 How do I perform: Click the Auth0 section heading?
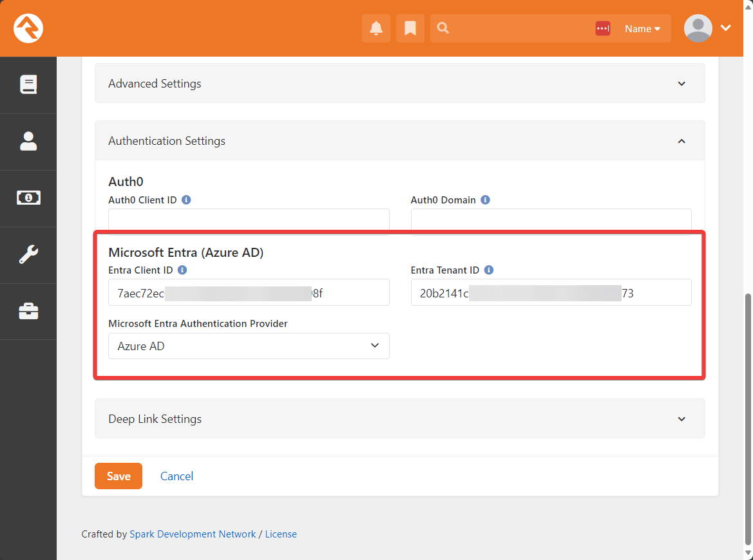(x=126, y=182)
